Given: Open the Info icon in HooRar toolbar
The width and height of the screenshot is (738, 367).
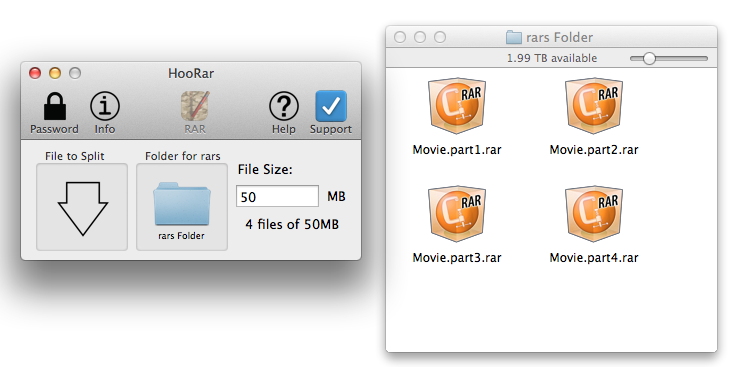Looking at the screenshot, I should point(104,106).
